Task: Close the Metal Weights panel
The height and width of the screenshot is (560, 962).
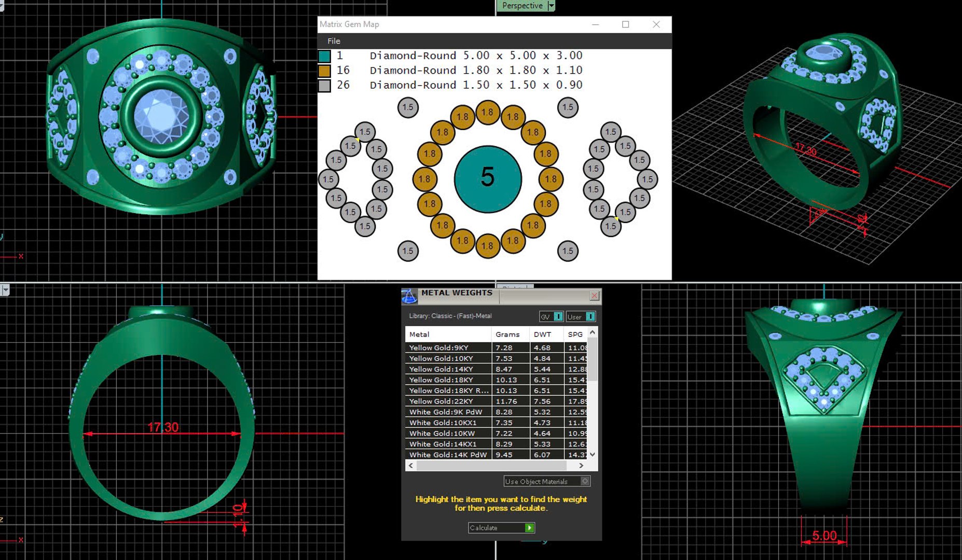Action: 595,296
